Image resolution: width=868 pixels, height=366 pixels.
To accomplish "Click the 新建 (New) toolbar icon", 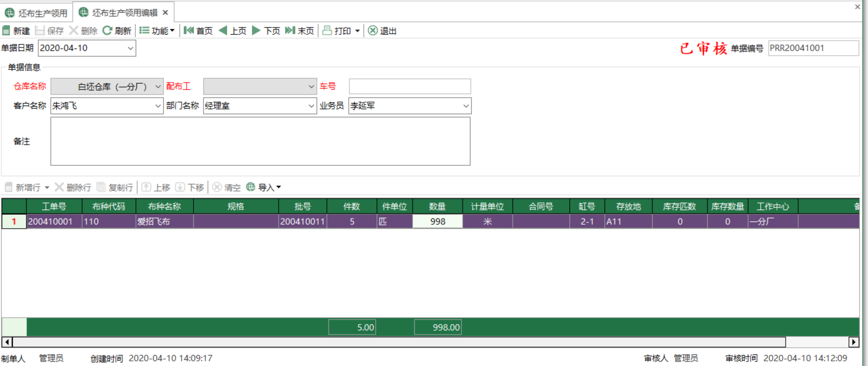I will 6,30.
